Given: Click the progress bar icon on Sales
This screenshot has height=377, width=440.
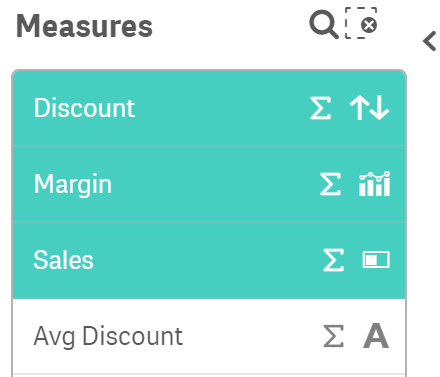Looking at the screenshot, I should pyautogui.click(x=376, y=260).
